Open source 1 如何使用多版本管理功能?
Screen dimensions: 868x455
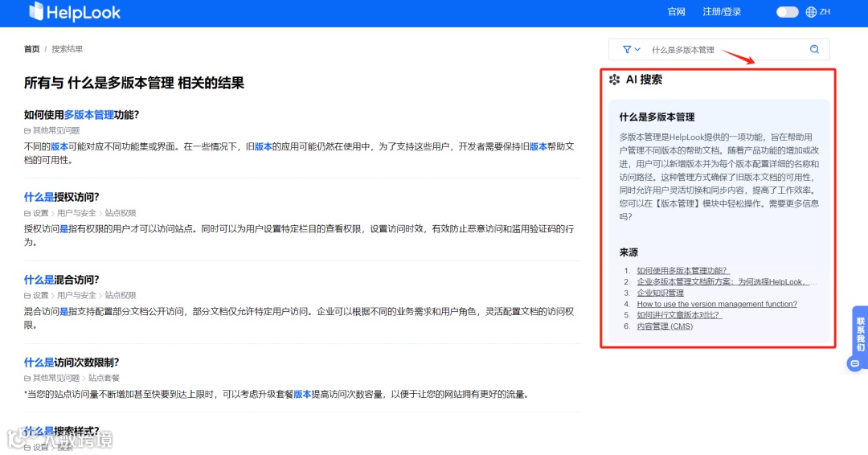click(683, 271)
